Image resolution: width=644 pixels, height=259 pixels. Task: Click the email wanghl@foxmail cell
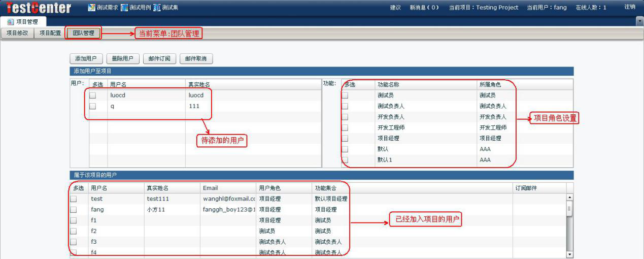click(x=229, y=199)
